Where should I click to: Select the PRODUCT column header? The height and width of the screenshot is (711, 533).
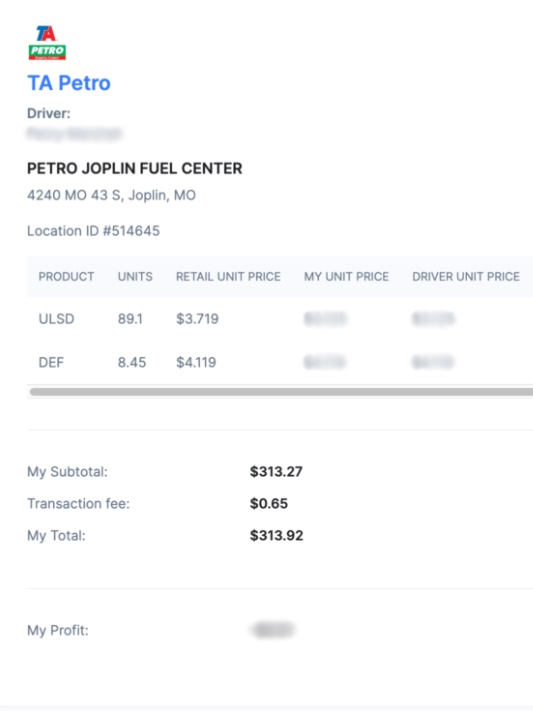[66, 277]
